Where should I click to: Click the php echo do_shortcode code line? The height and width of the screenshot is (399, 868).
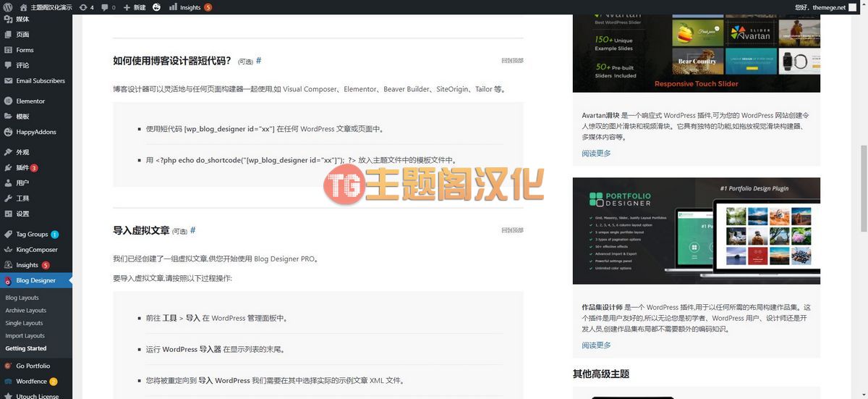point(300,160)
